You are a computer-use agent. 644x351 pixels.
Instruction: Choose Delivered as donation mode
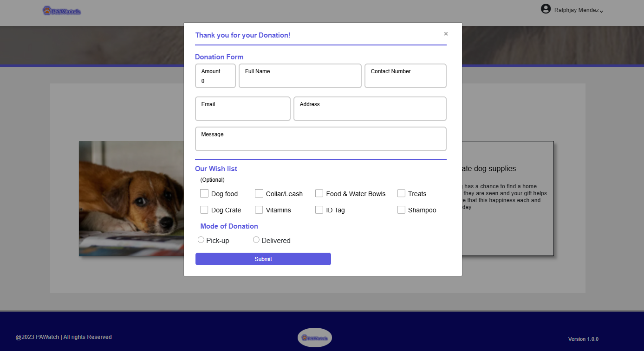point(256,240)
